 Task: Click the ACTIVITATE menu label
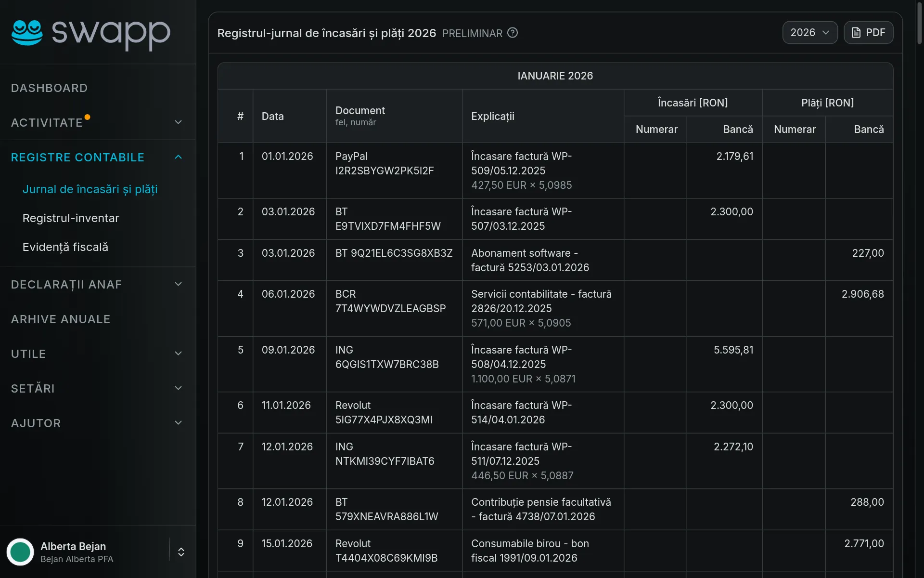pyautogui.click(x=47, y=123)
